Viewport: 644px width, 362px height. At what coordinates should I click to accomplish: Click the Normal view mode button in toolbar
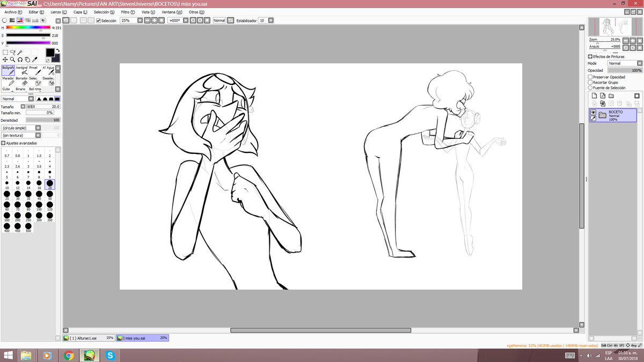click(x=219, y=20)
